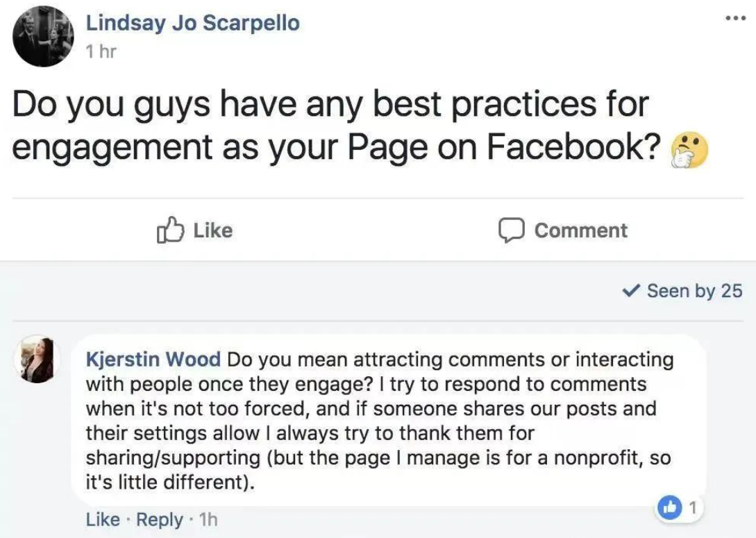
Task: Open Lindsay Jo Scarpello's profile picture
Action: (x=44, y=36)
